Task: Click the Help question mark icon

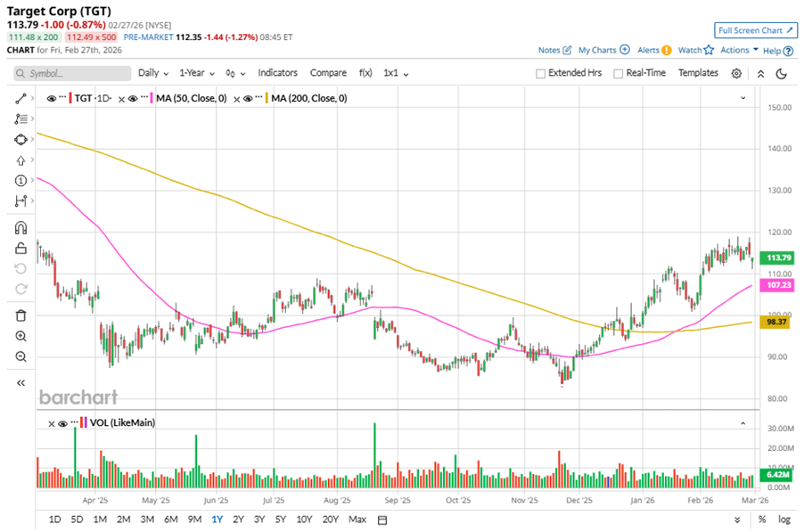Action: (x=788, y=51)
